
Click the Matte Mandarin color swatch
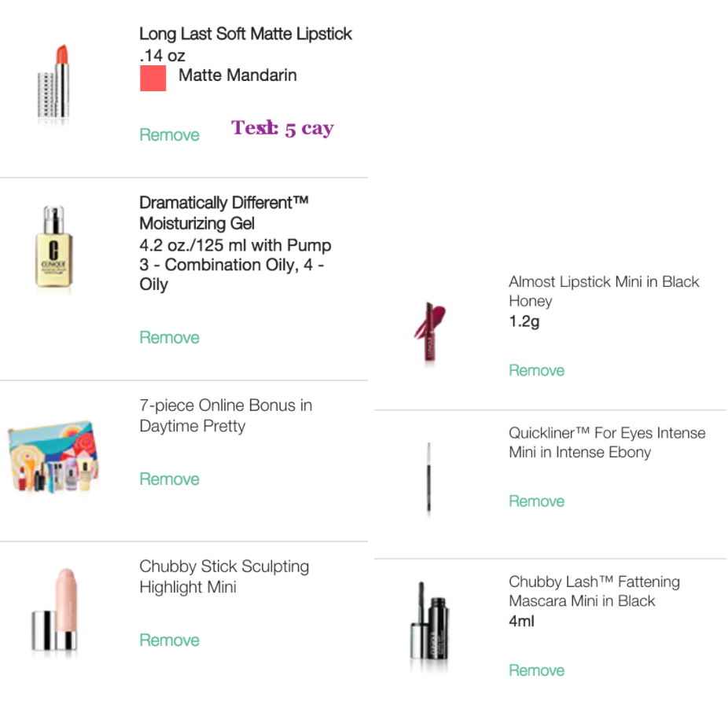tap(153, 78)
